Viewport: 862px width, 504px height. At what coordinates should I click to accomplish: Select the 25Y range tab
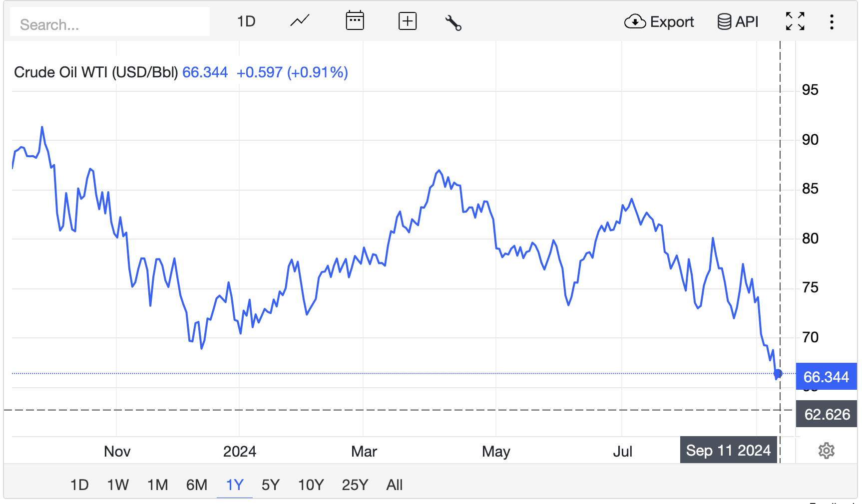(355, 485)
